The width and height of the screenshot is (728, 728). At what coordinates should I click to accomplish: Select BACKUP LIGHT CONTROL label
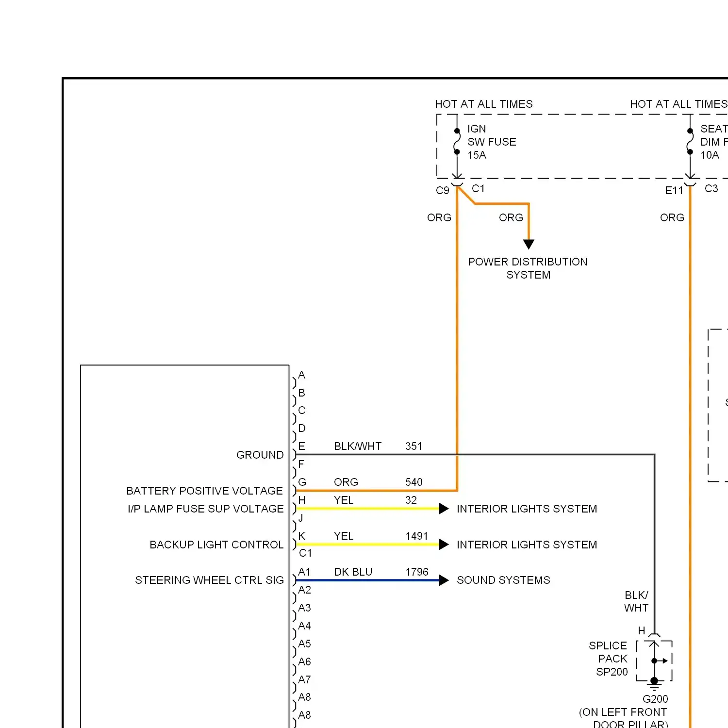tap(216, 545)
